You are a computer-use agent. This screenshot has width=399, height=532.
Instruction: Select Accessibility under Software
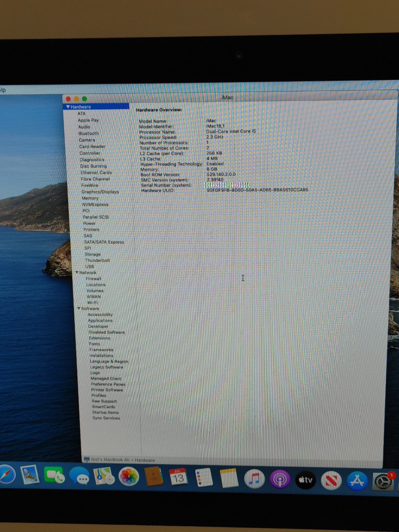pyautogui.click(x=100, y=314)
